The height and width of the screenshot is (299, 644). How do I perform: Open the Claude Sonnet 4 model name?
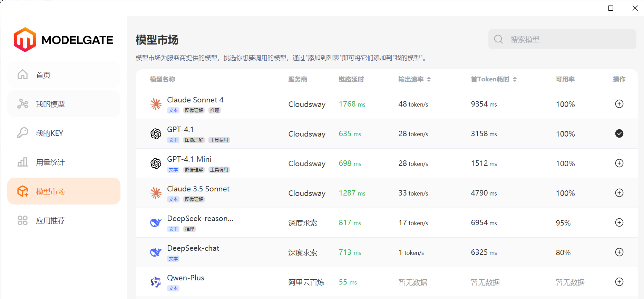coord(195,100)
